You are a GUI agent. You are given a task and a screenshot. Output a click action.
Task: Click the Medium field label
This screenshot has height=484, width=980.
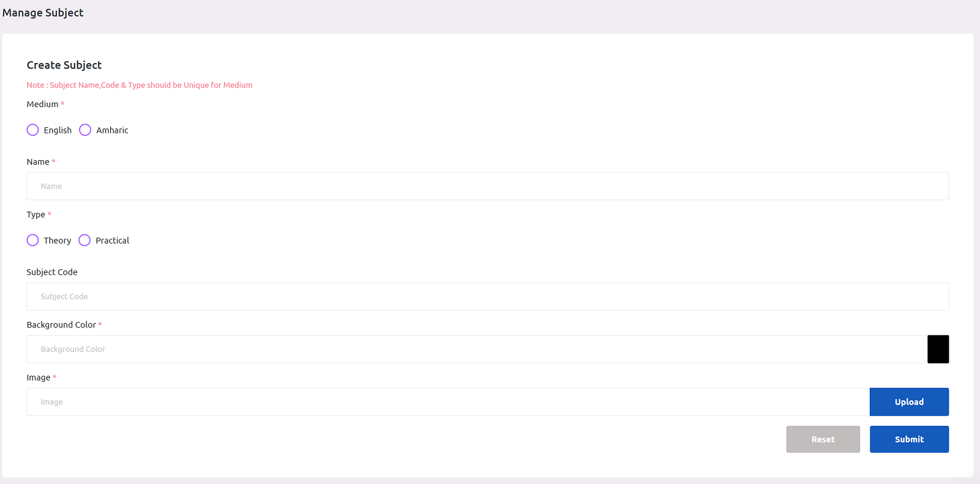pos(42,105)
